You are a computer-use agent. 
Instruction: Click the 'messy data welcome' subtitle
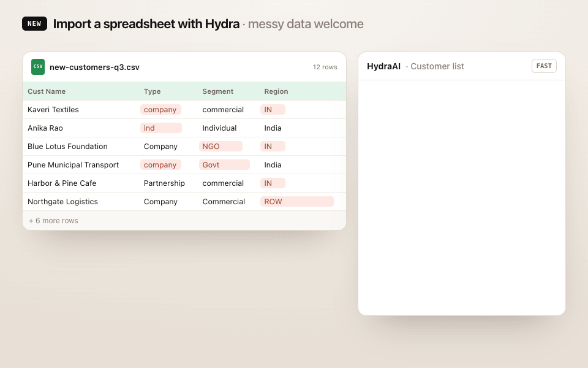[306, 24]
